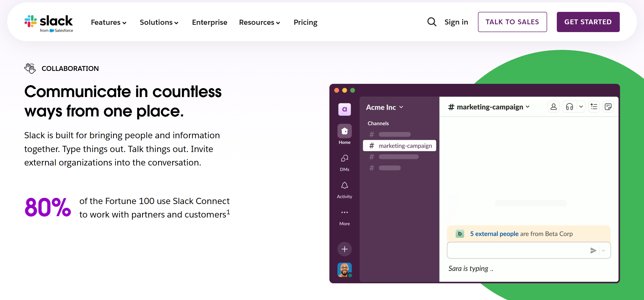
Task: Click the 'Sara is typing' text
Action: coord(471,268)
